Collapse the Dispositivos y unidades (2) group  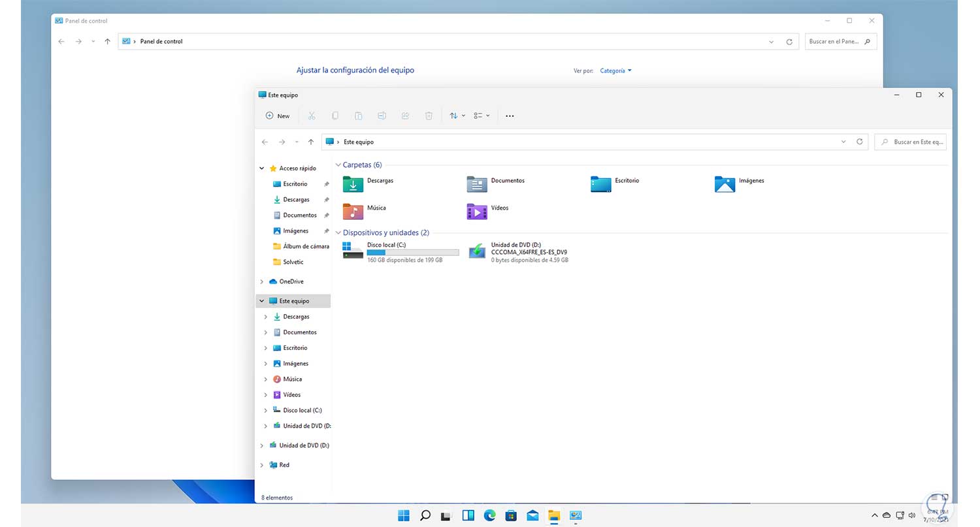tap(338, 232)
